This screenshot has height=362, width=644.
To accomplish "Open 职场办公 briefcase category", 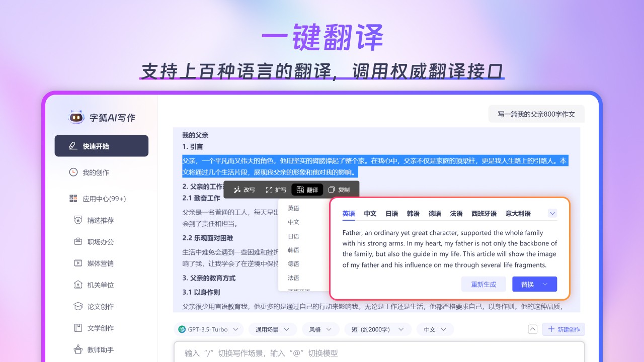I will point(78,242).
